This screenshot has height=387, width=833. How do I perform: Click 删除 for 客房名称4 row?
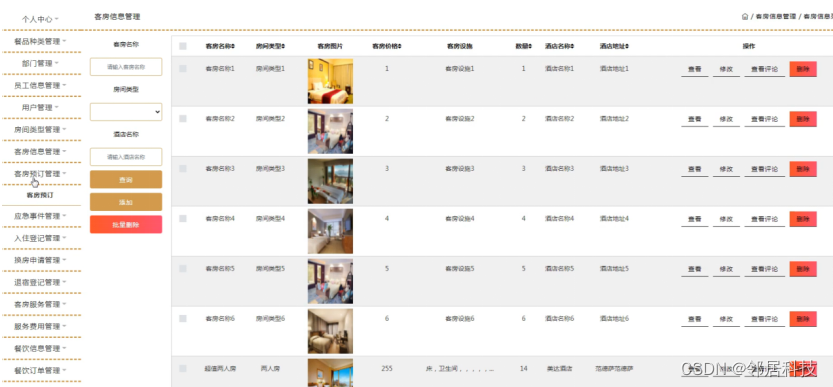pyautogui.click(x=803, y=218)
